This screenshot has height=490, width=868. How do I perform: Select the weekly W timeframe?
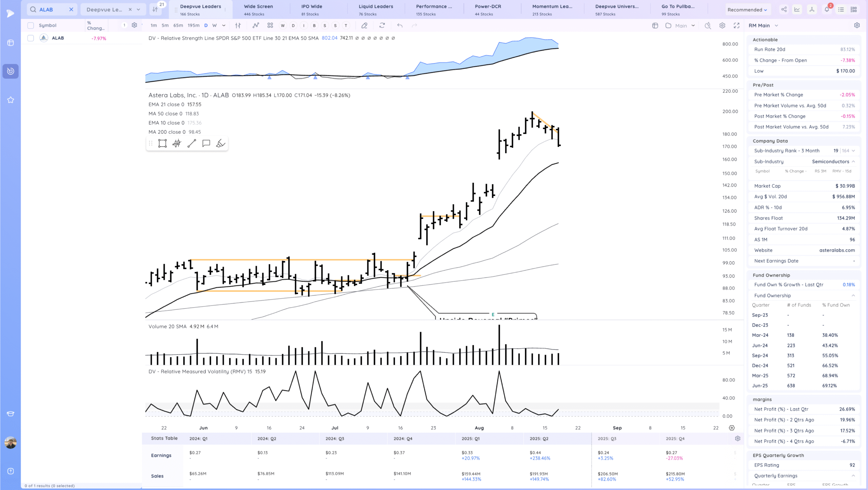(214, 25)
